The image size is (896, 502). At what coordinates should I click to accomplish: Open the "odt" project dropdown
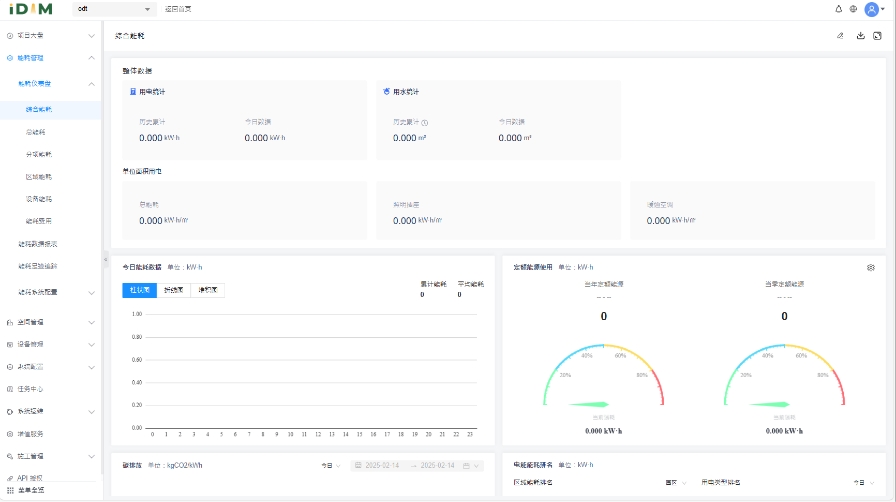pyautogui.click(x=115, y=9)
